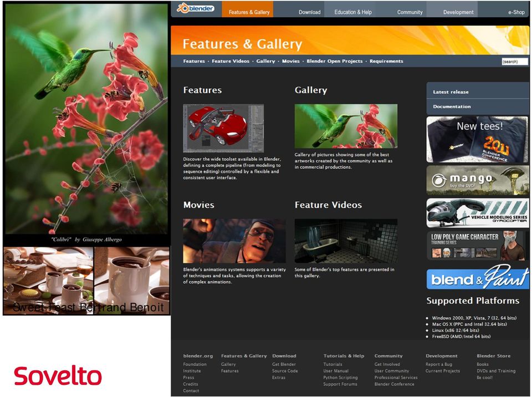The height and width of the screenshot is (397, 532).
Task: Click the Features section heading
Action: pyautogui.click(x=203, y=90)
